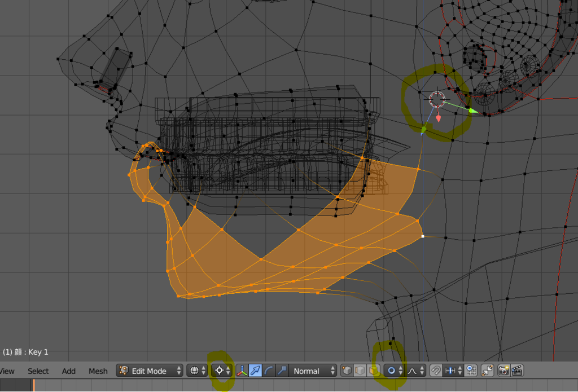Click the OpenGL render animation clapper icon

click(517, 371)
